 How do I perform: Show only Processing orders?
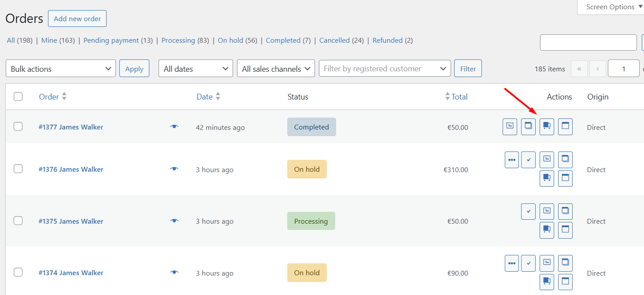[178, 41]
